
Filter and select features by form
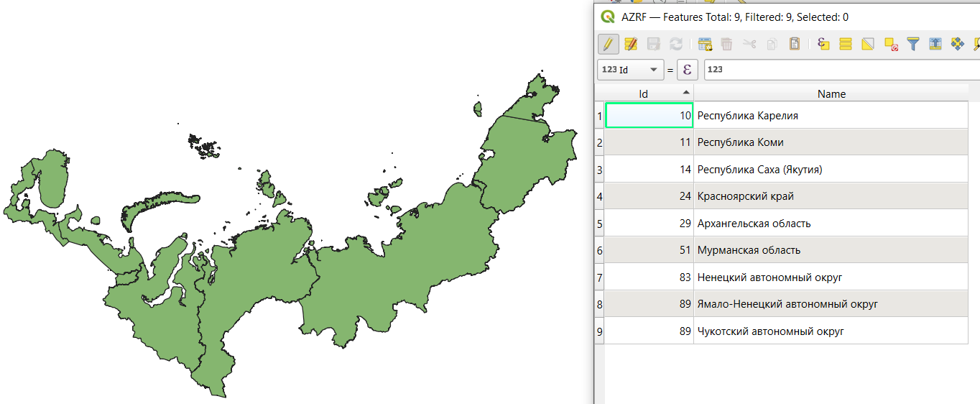913,44
